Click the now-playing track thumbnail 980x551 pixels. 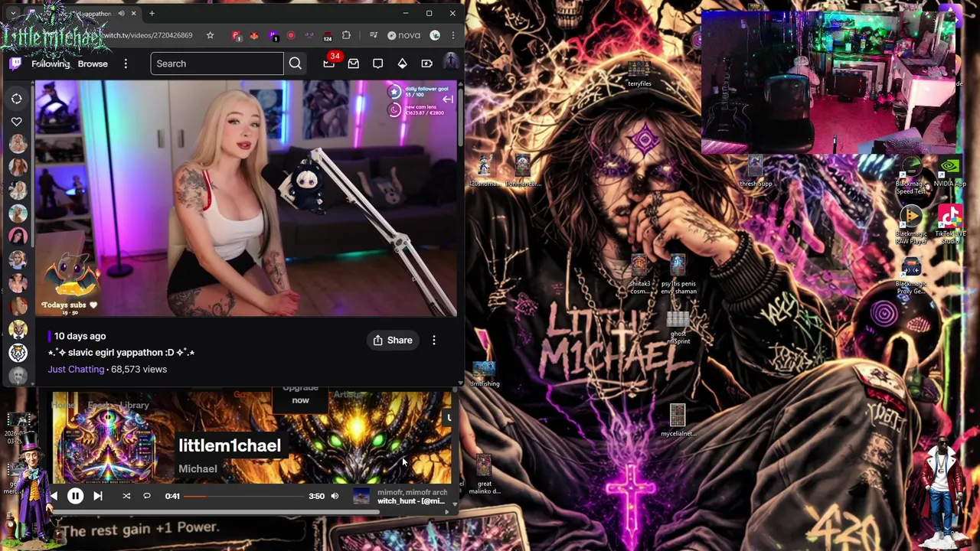pyautogui.click(x=362, y=497)
